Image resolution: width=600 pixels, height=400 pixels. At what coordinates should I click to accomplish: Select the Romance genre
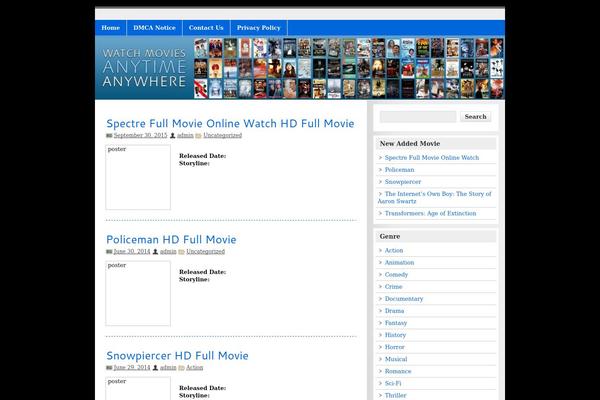click(x=398, y=371)
